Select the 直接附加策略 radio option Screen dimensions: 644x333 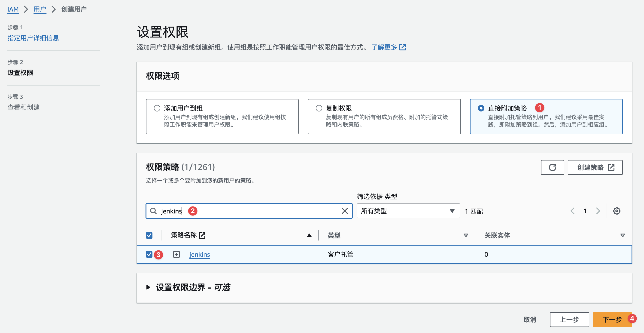point(481,108)
